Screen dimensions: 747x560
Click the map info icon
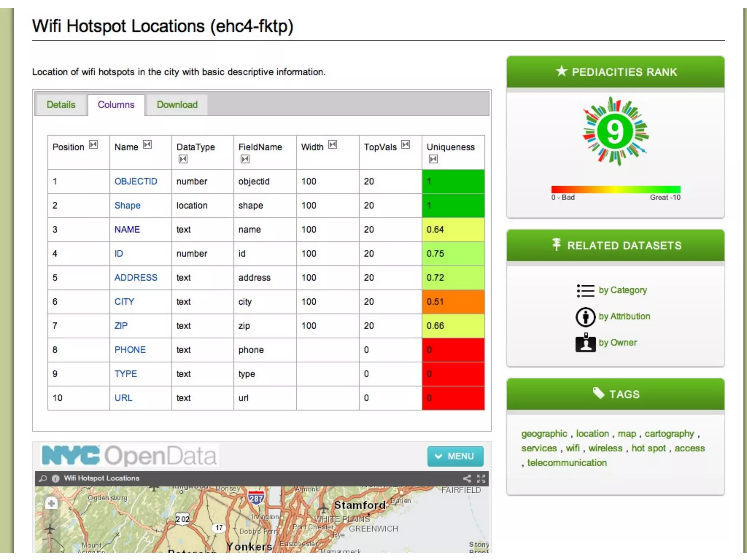55,478
